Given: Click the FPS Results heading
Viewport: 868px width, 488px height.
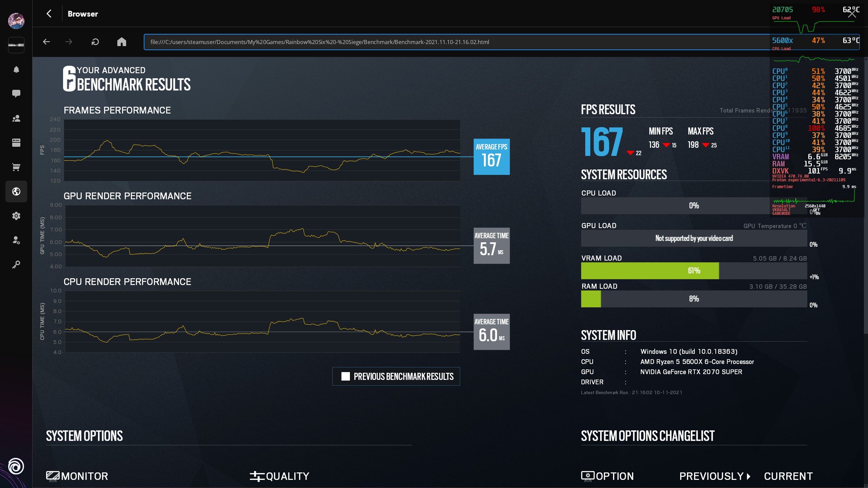Looking at the screenshot, I should pyautogui.click(x=608, y=110).
